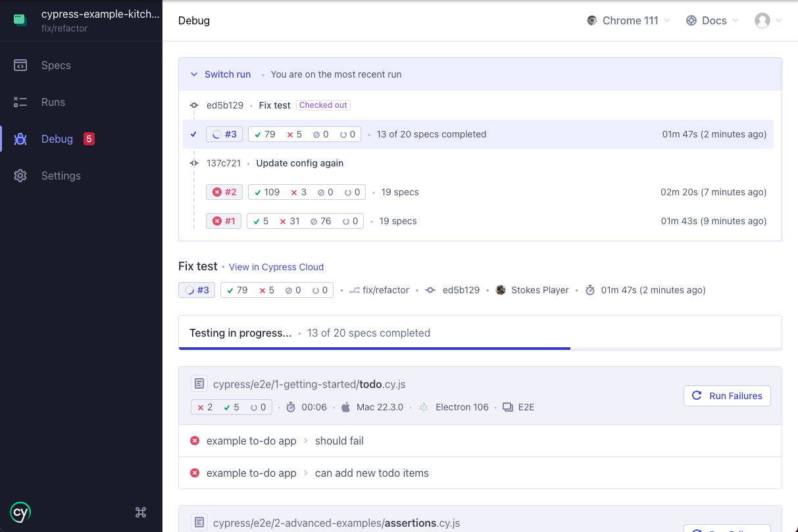Click the View in Cypress Cloud link
798x532 pixels.
pyautogui.click(x=276, y=267)
